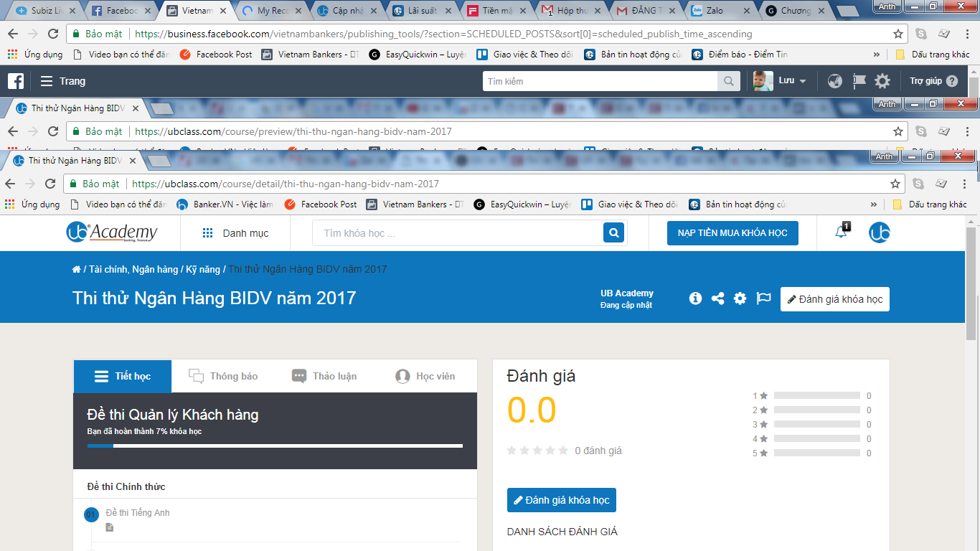This screenshot has width=980, height=551.
Task: Click the Anth profile button of front window
Action: pyautogui.click(x=884, y=156)
